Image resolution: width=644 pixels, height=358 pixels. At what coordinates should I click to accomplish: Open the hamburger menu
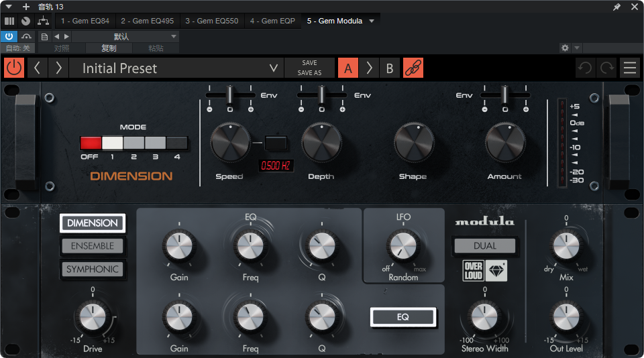click(630, 68)
